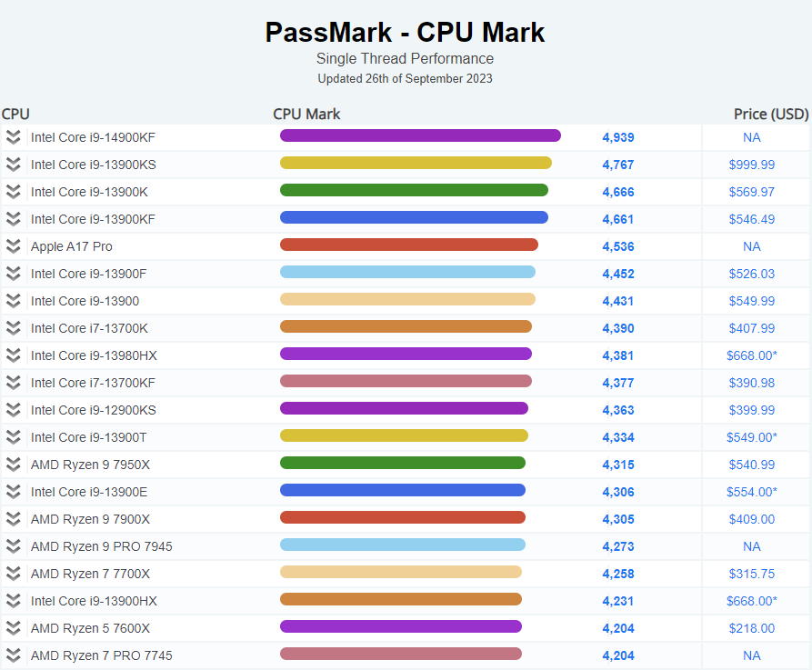Image resolution: width=812 pixels, height=670 pixels.
Task: Open the Intel Core i9-12900KS link
Action: pyautogui.click(x=94, y=410)
